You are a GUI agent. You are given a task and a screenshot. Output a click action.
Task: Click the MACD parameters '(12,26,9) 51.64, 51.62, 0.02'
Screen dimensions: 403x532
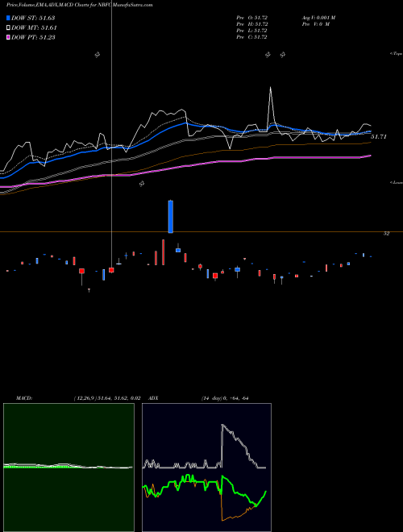pos(107,398)
